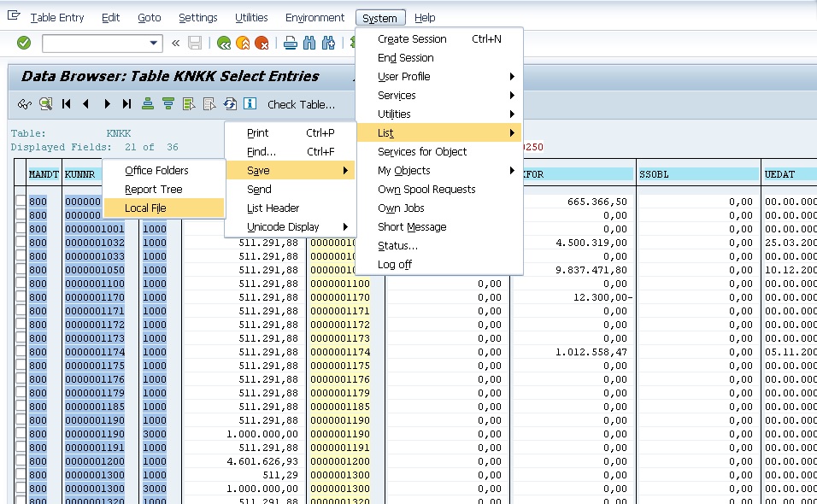The height and width of the screenshot is (504, 817).
Task: Expand the Unicode Display submenu
Action: pyautogui.click(x=291, y=226)
